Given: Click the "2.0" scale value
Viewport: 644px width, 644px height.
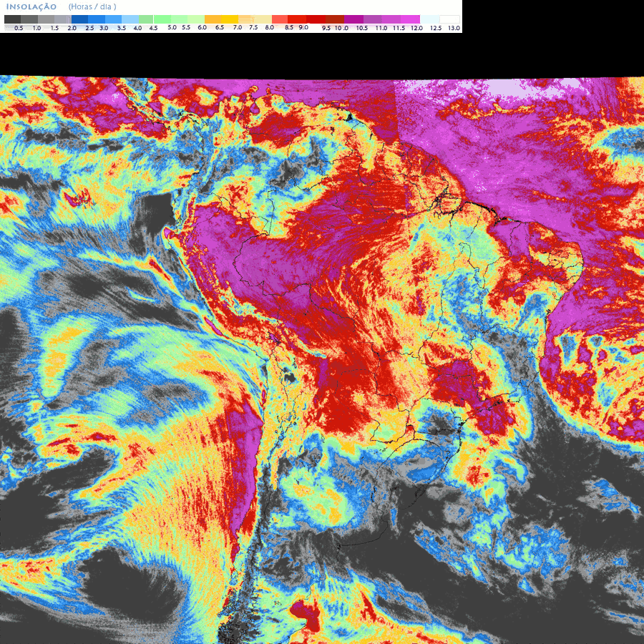Looking at the screenshot, I should pyautogui.click(x=72, y=29).
